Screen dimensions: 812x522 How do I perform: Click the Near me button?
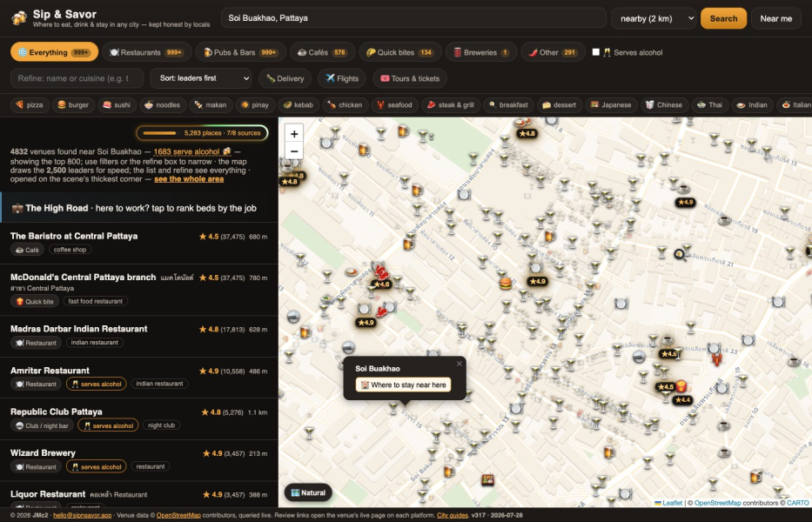[x=775, y=18]
